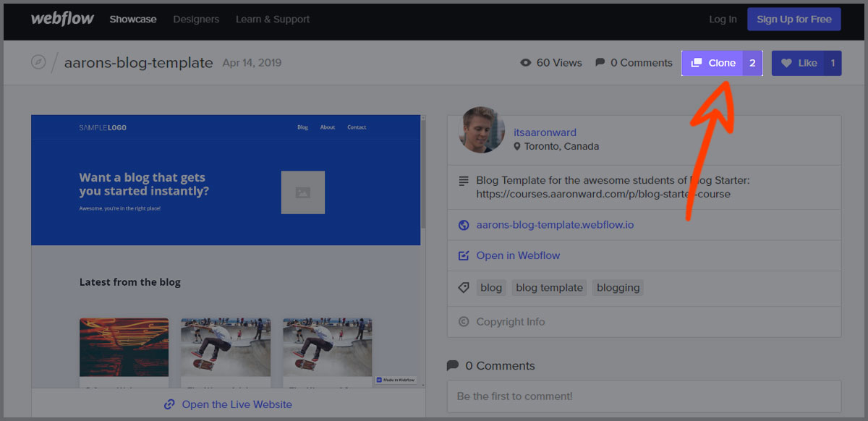Open the Showcase menu item
The height and width of the screenshot is (421, 868).
[x=133, y=20]
